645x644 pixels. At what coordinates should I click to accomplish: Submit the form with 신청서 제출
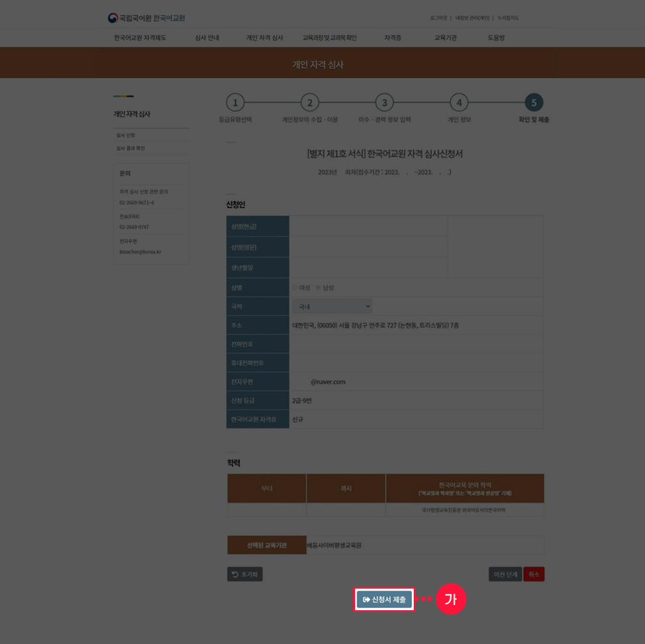pos(384,599)
